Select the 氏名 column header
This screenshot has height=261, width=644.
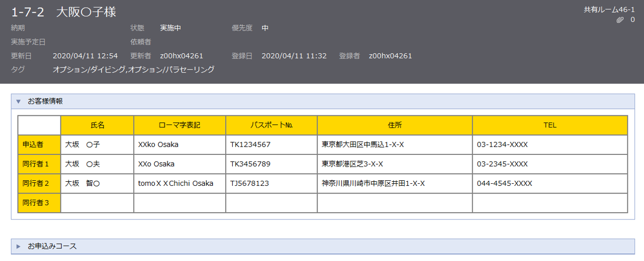click(97, 125)
